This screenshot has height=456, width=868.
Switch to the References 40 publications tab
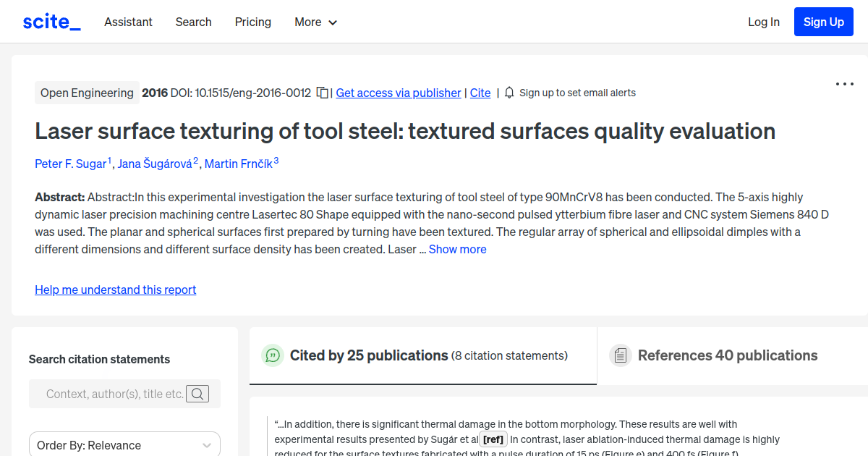click(x=727, y=355)
